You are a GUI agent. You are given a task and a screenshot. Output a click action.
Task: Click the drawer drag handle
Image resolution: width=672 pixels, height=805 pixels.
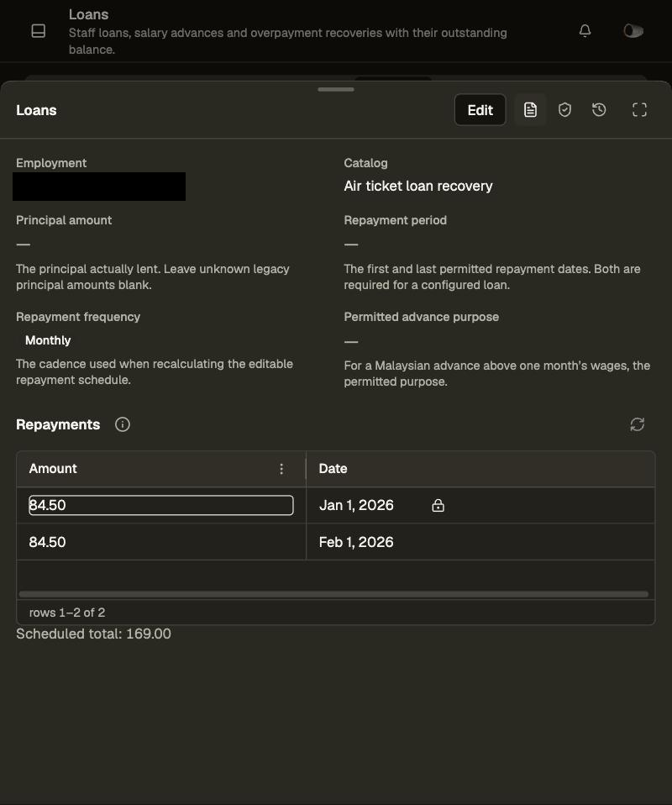336,89
